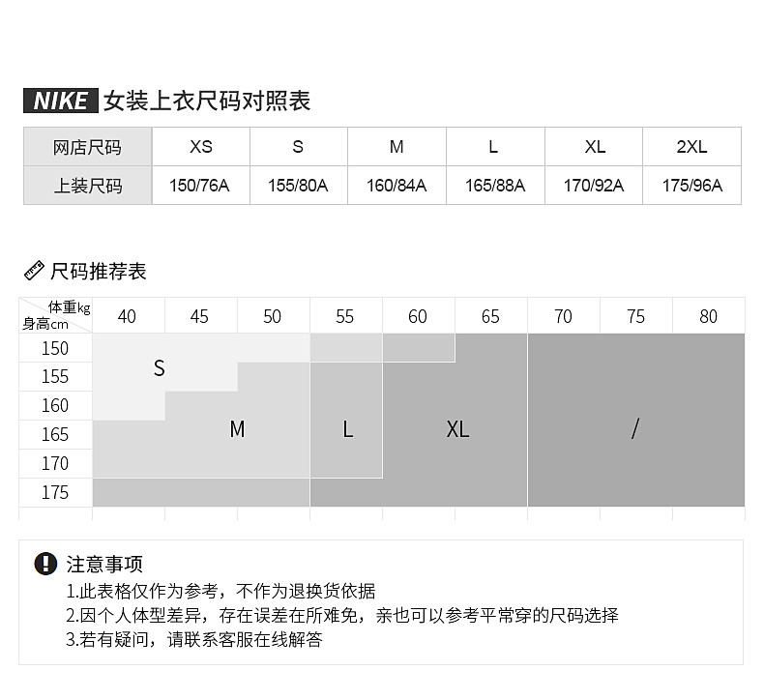The width and height of the screenshot is (764, 700).
Task: Click the 160/84A size cell
Action: click(397, 186)
